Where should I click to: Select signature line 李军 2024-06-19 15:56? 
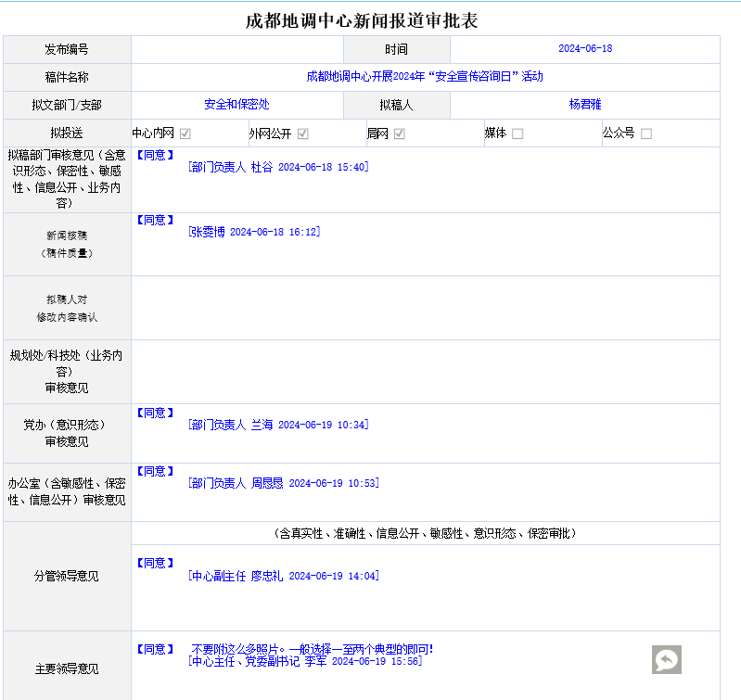coord(305,661)
